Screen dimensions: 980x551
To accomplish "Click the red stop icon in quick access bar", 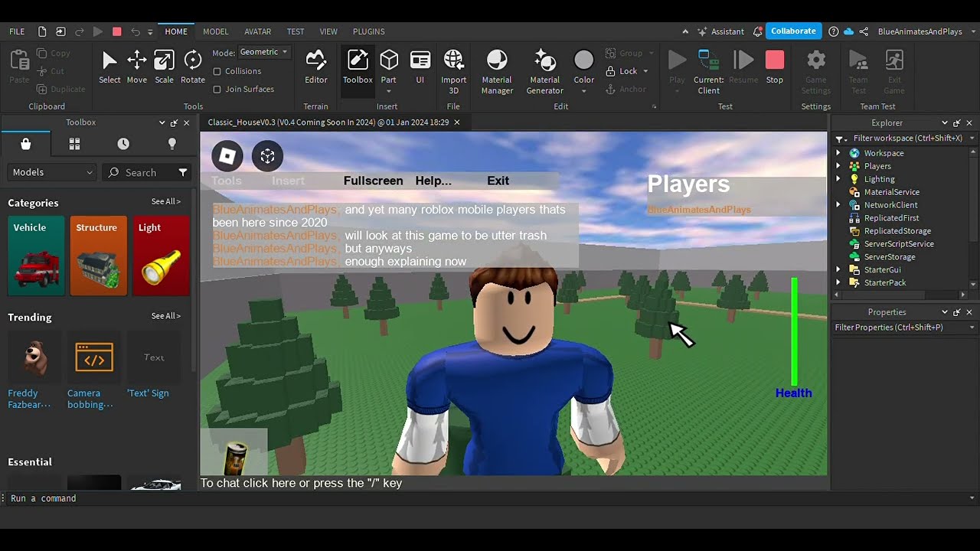I will [x=116, y=31].
